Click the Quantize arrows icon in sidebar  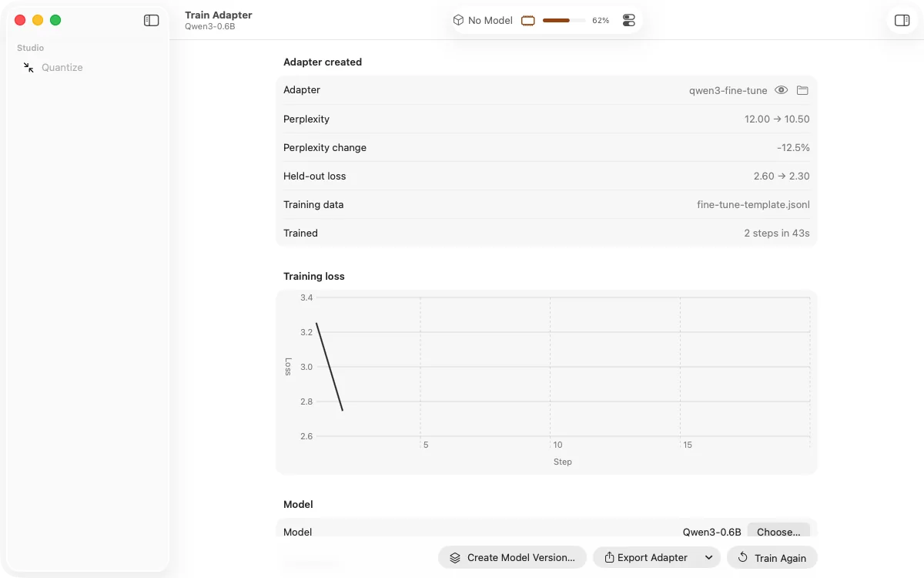(28, 68)
